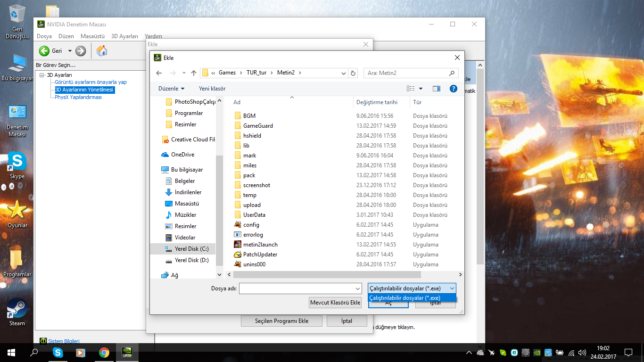Expand the Dosya adı filename dropdown
The image size is (644, 362).
click(x=357, y=288)
